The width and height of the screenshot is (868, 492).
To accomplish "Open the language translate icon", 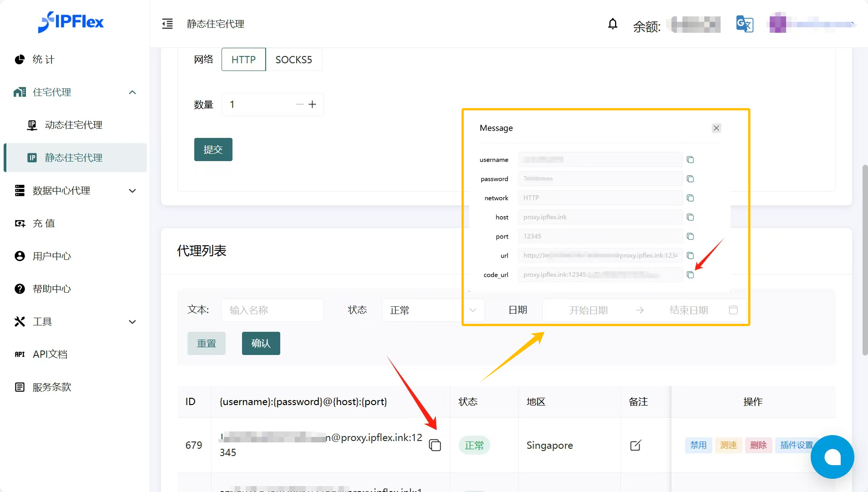I will pyautogui.click(x=744, y=24).
